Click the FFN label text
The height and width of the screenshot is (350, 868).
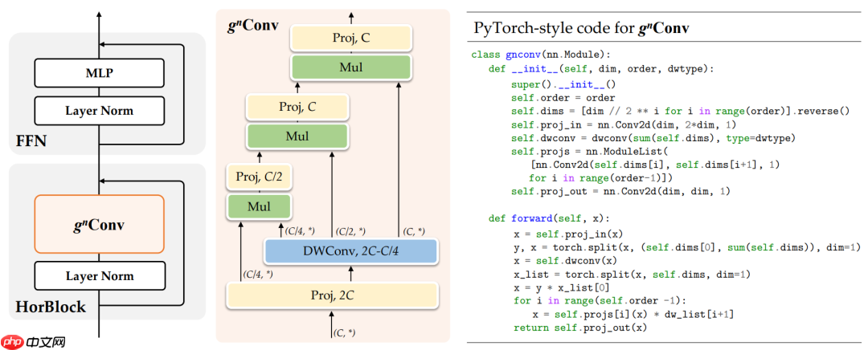coord(31,141)
